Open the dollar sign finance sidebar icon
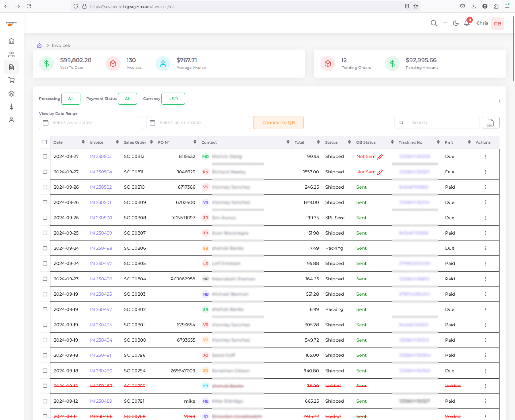This screenshot has width=515, height=420. click(x=11, y=107)
